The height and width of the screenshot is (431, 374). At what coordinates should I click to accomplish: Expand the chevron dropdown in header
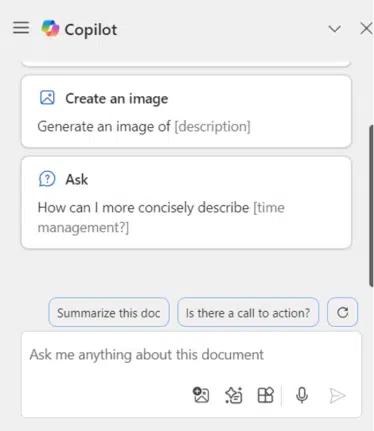coord(335,29)
